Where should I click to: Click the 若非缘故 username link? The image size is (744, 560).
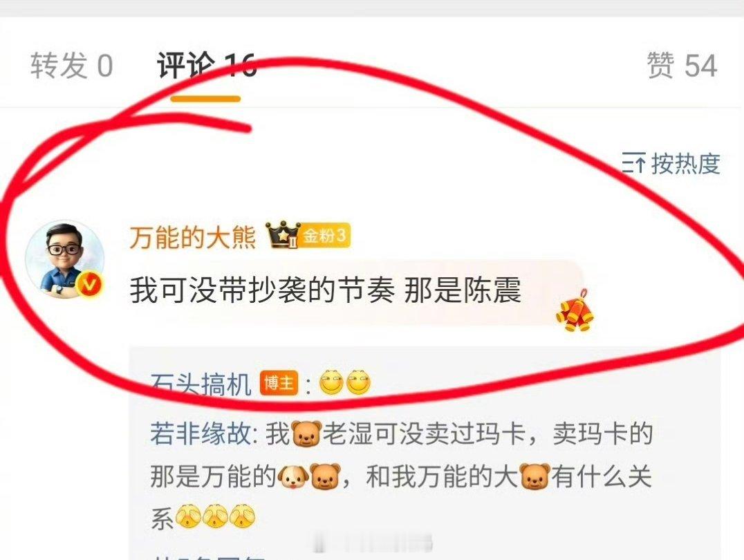201,433
